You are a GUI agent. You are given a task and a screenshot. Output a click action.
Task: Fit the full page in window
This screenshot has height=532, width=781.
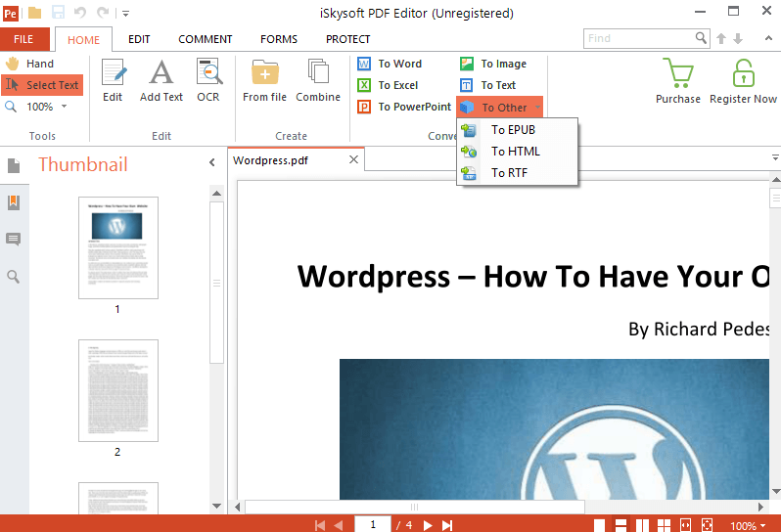coord(707,525)
